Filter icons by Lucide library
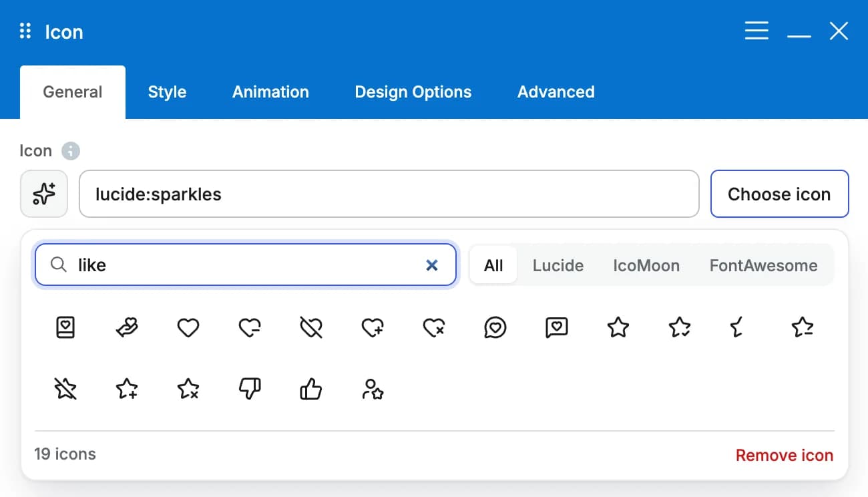Image resolution: width=868 pixels, height=497 pixels. pos(558,265)
